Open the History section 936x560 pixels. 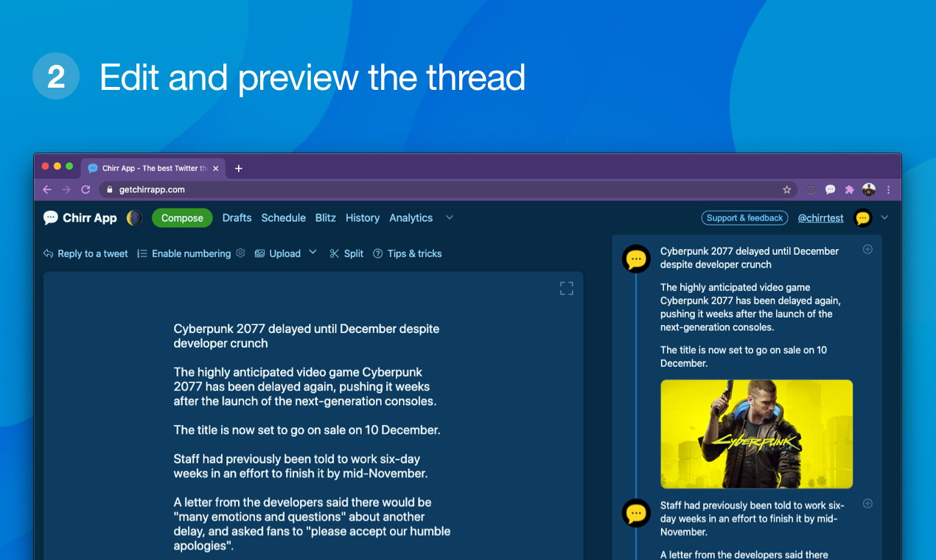(x=363, y=218)
